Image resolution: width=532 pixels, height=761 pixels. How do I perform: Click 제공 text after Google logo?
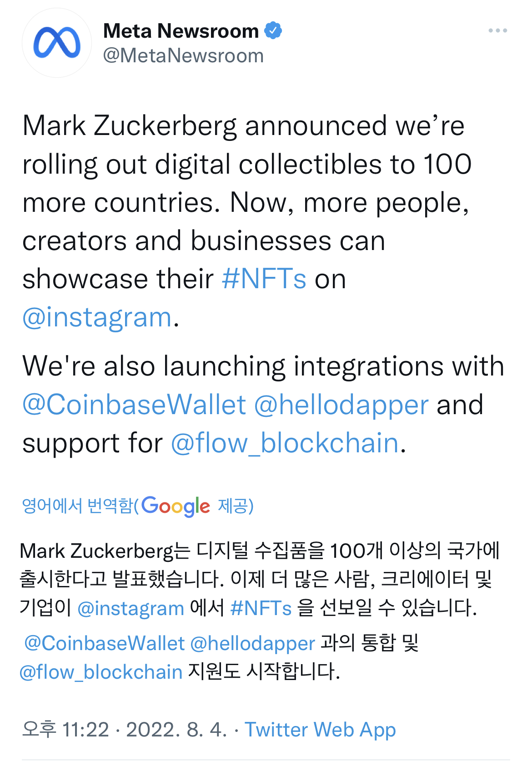coord(233,506)
